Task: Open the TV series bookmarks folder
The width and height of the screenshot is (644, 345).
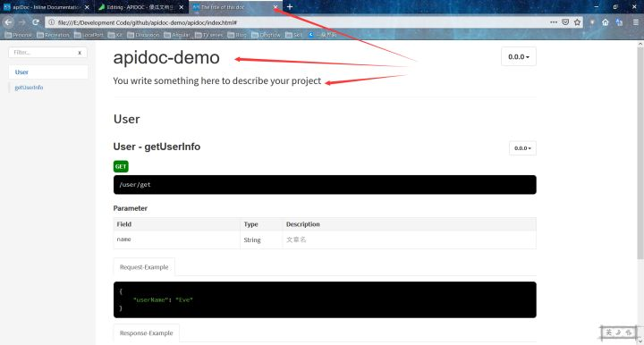Action: pyautogui.click(x=209, y=35)
